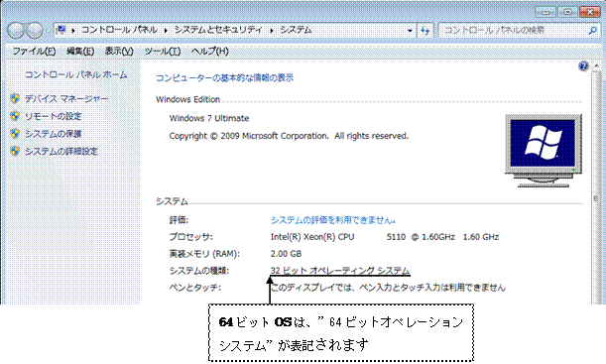
Task: Click the Windows logo monitor image
Action: click(x=544, y=151)
